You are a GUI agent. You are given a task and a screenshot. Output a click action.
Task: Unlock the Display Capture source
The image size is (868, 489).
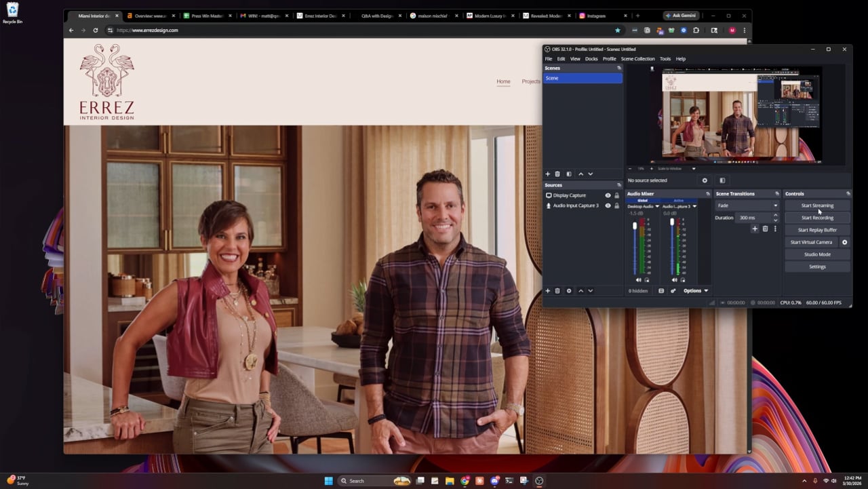coord(616,195)
